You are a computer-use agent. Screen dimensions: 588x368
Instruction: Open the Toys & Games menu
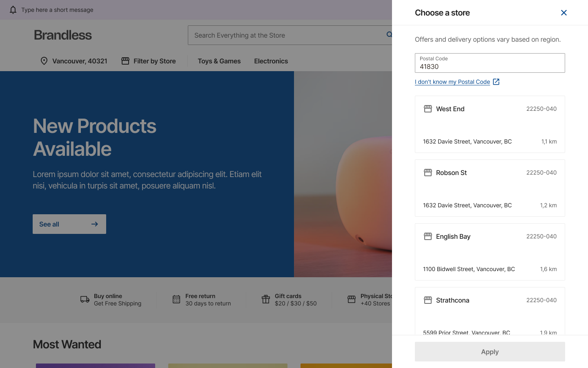point(219,61)
